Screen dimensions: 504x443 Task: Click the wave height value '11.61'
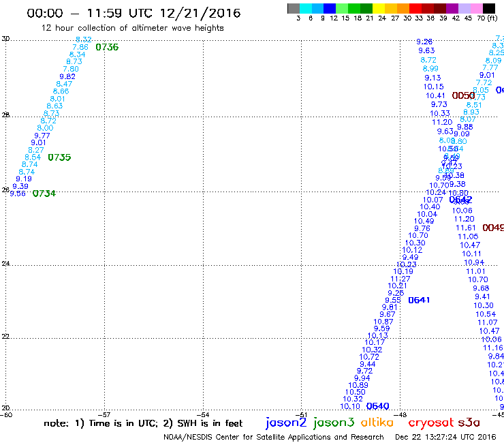click(465, 228)
